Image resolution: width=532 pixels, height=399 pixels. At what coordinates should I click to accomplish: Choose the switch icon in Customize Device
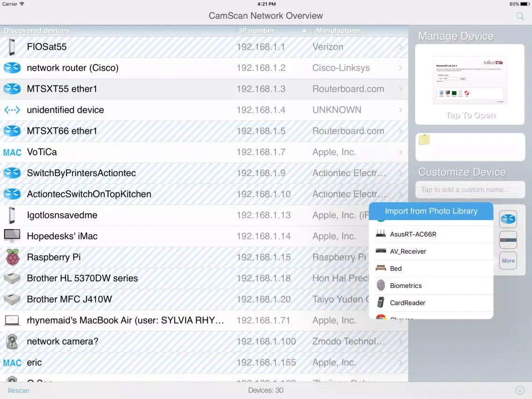click(x=508, y=240)
